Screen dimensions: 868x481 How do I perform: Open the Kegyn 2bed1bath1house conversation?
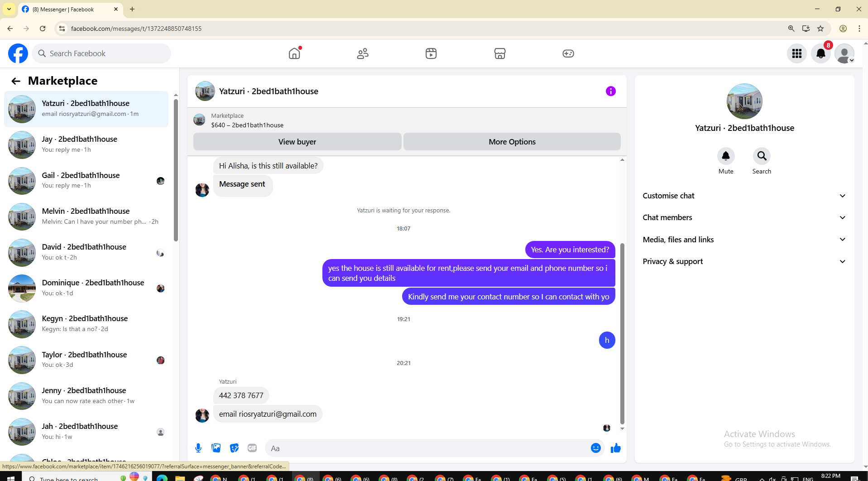pos(86,324)
